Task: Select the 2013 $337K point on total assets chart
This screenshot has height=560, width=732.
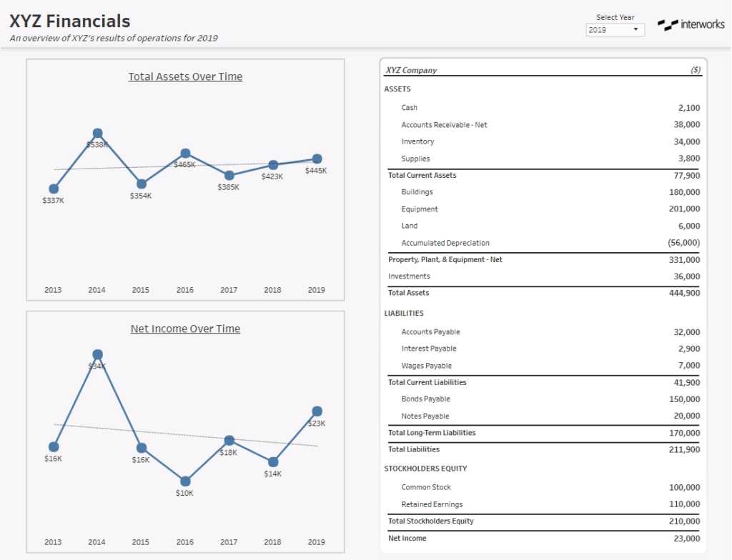Action: coord(54,189)
